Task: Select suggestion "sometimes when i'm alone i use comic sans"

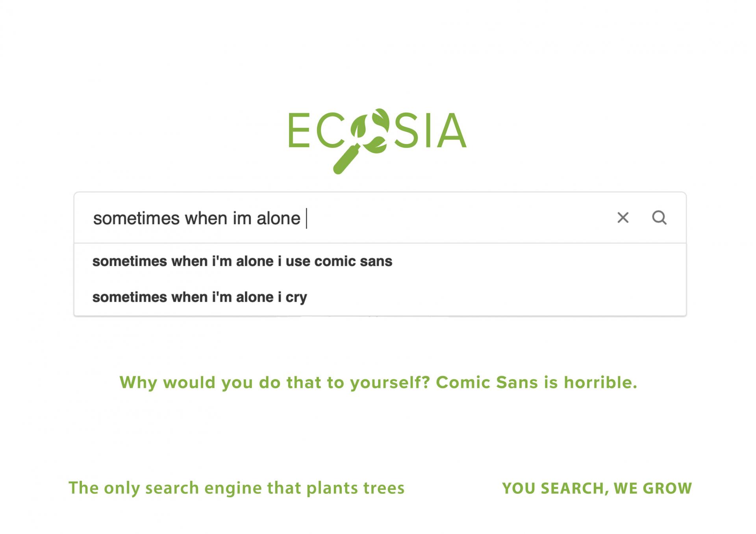Action: coord(242,261)
